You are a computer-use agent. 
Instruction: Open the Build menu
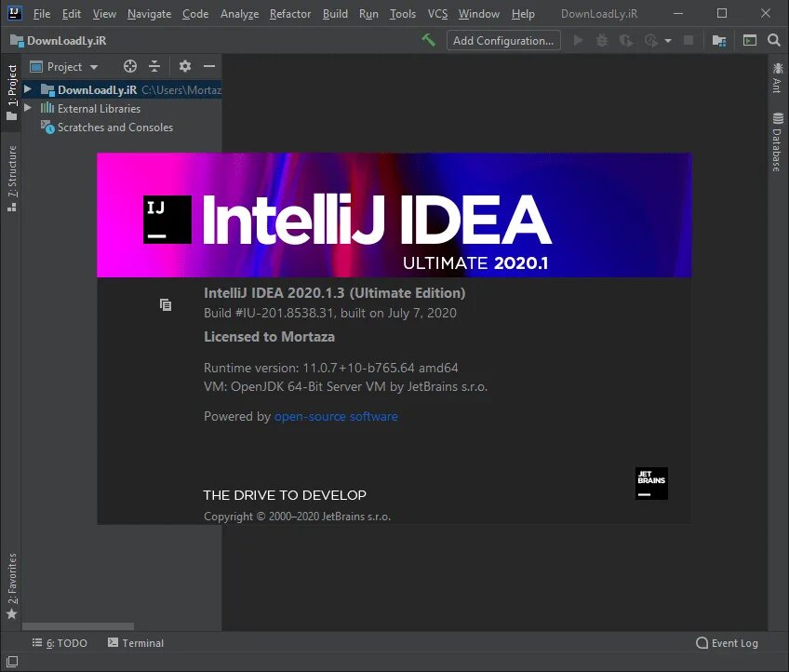(x=335, y=14)
